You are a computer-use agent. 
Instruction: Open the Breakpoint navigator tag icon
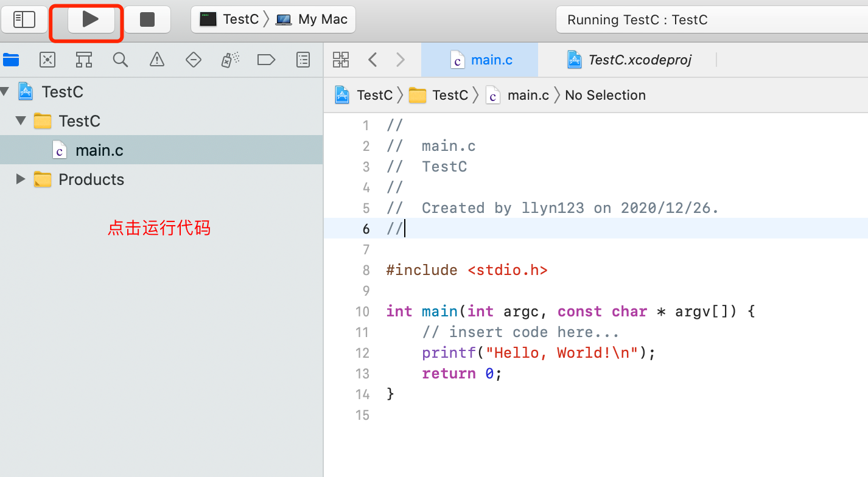(x=267, y=60)
